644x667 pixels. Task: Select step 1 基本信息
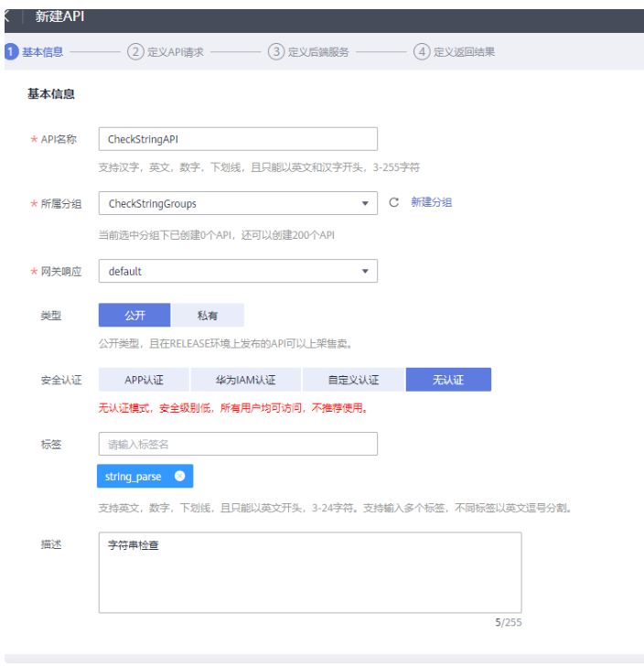[x=35, y=52]
